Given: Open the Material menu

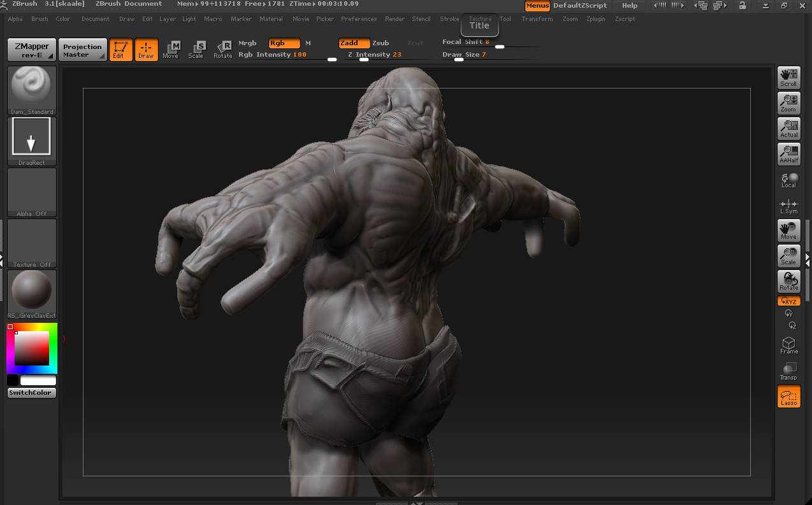Looking at the screenshot, I should point(271,19).
